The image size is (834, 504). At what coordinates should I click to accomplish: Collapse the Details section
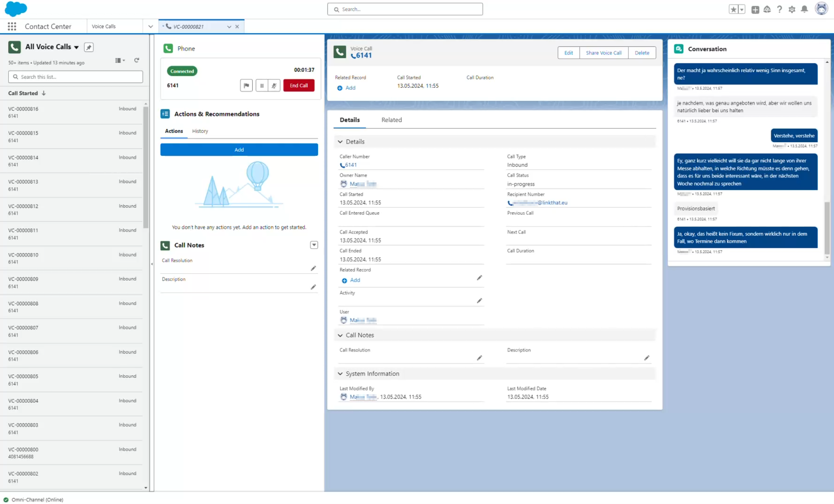click(x=340, y=142)
